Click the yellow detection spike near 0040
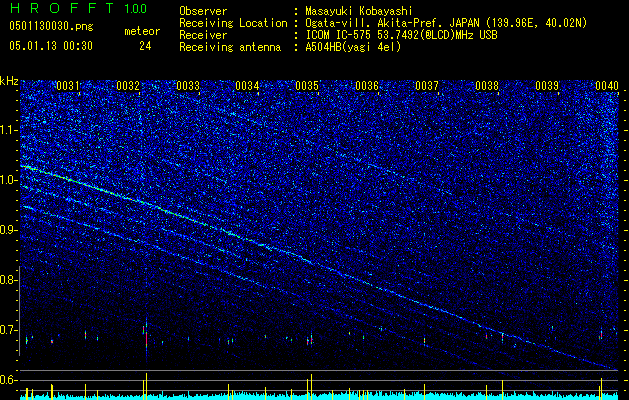Viewport: 629px width, 400px height. tap(601, 388)
